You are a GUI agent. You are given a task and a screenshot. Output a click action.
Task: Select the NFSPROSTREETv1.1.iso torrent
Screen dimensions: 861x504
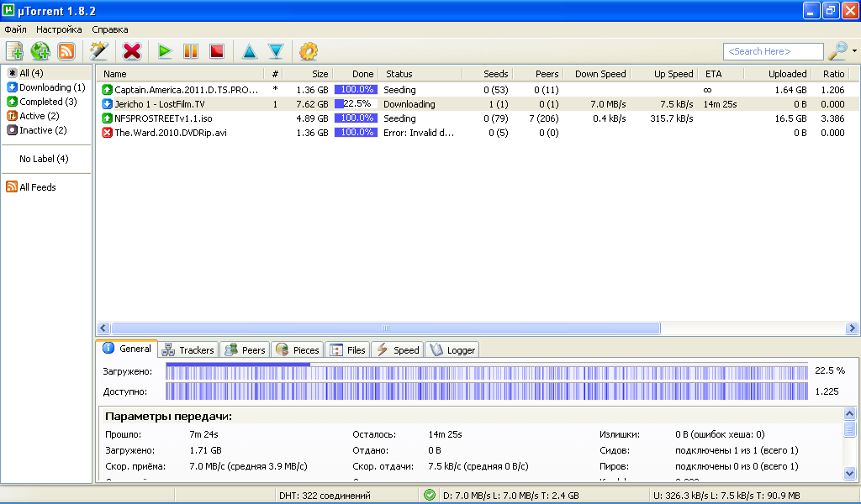[x=478, y=118]
